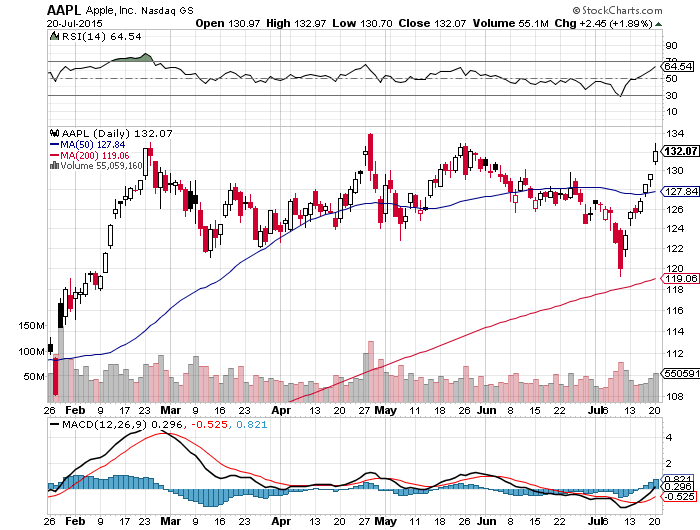Click the Volume 55,059,160 legend text
Screen dimensions: 700x530
pos(101,166)
